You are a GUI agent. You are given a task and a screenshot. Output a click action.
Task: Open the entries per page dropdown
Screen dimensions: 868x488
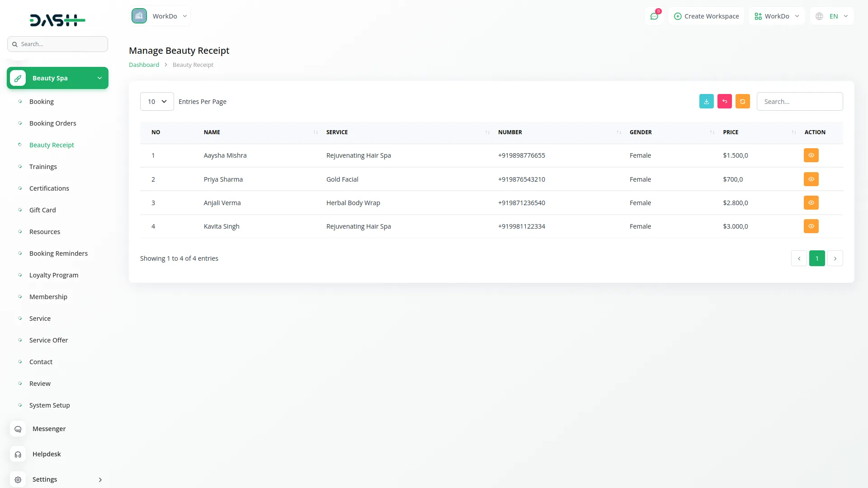tap(157, 102)
